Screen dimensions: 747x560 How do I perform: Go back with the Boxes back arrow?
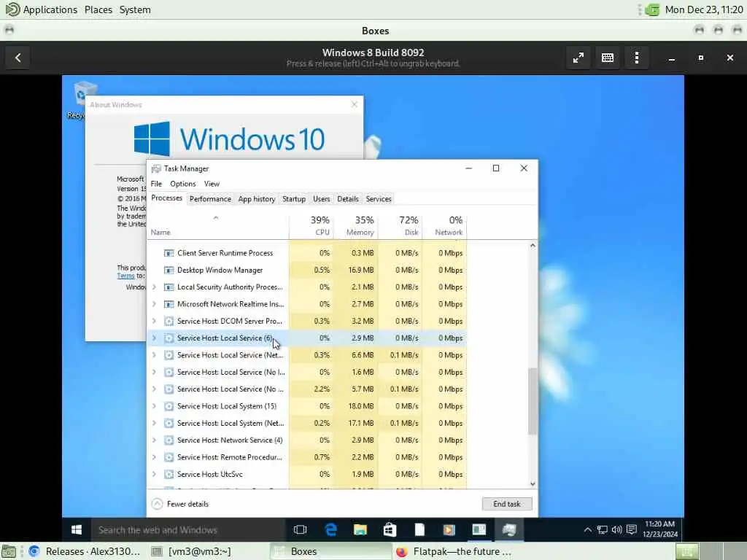18,58
